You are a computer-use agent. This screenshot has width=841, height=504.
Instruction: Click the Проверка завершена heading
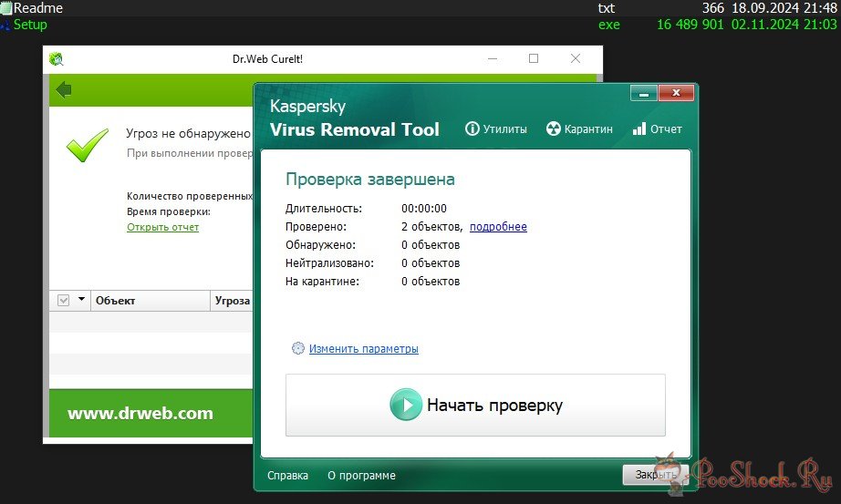370,179
